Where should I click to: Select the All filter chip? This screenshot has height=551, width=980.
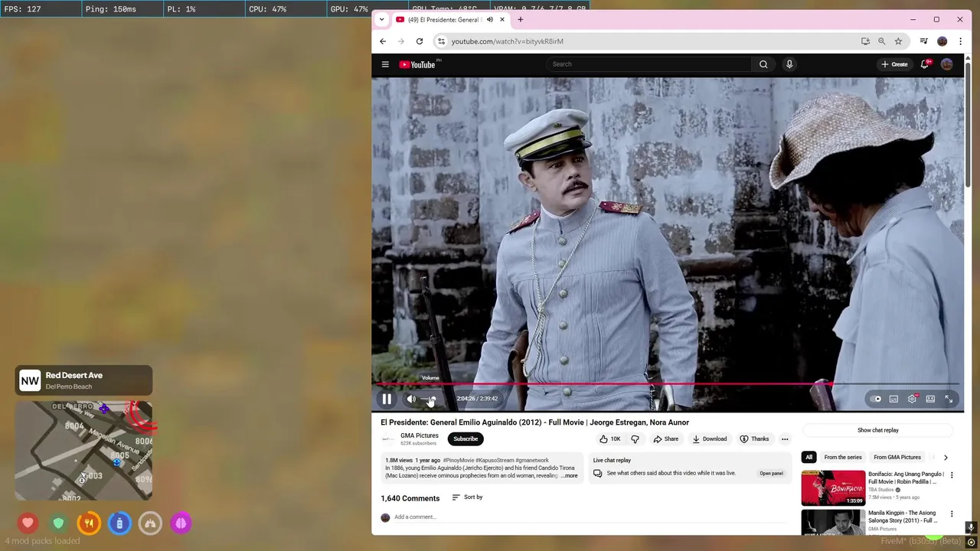click(808, 457)
